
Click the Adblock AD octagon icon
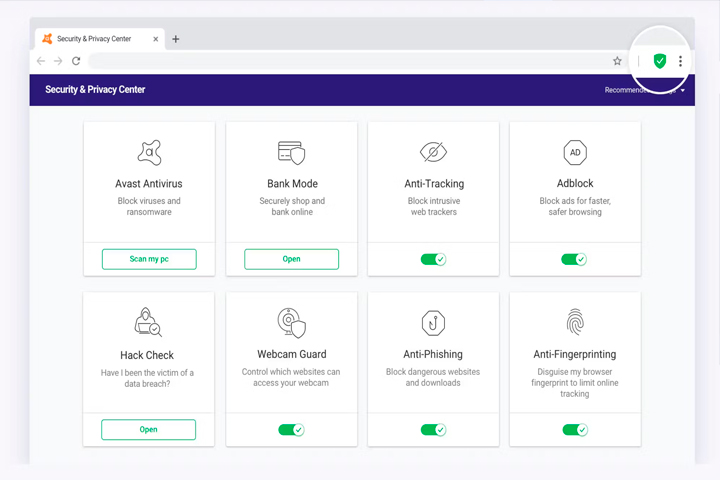click(575, 152)
